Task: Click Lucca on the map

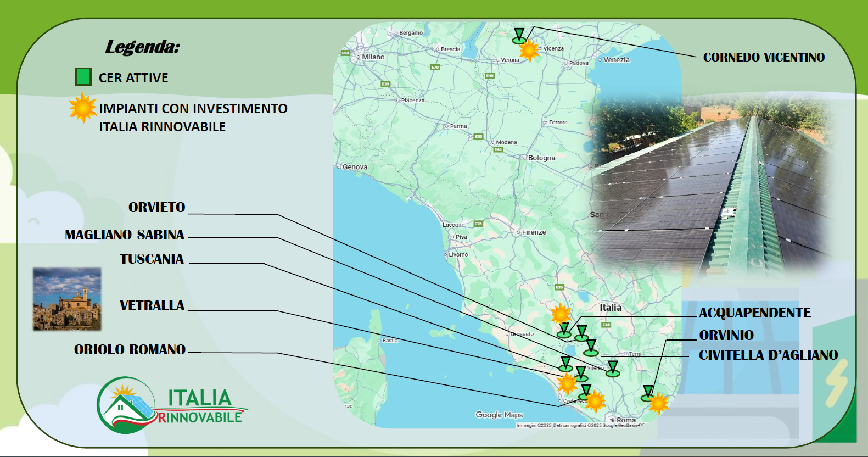Action: click(450, 225)
